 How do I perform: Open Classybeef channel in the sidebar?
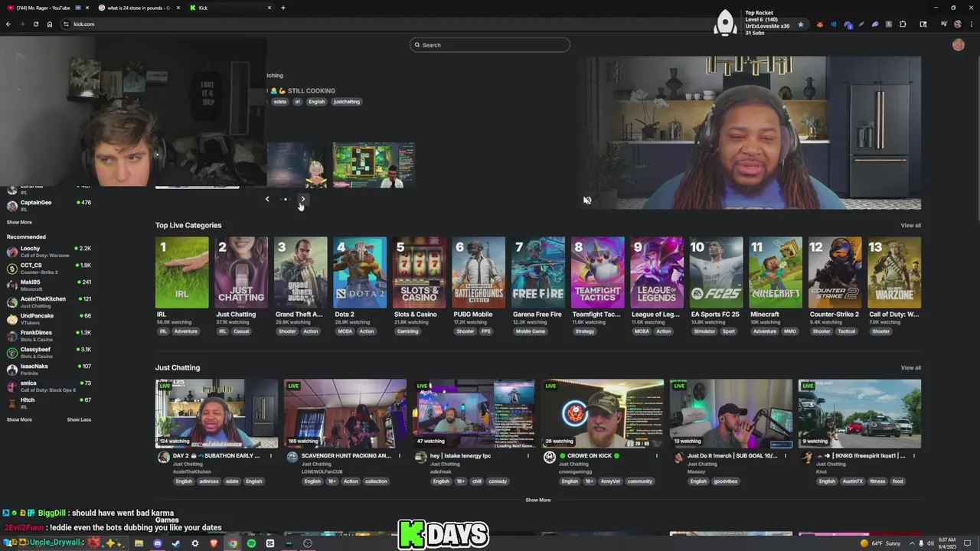[49, 352]
